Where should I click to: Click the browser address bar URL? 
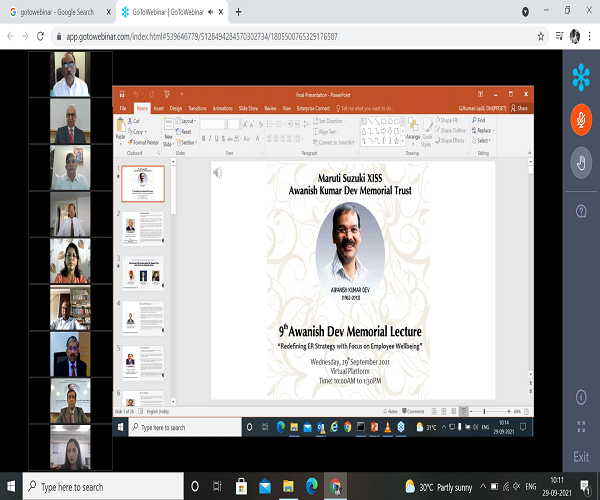click(202, 37)
